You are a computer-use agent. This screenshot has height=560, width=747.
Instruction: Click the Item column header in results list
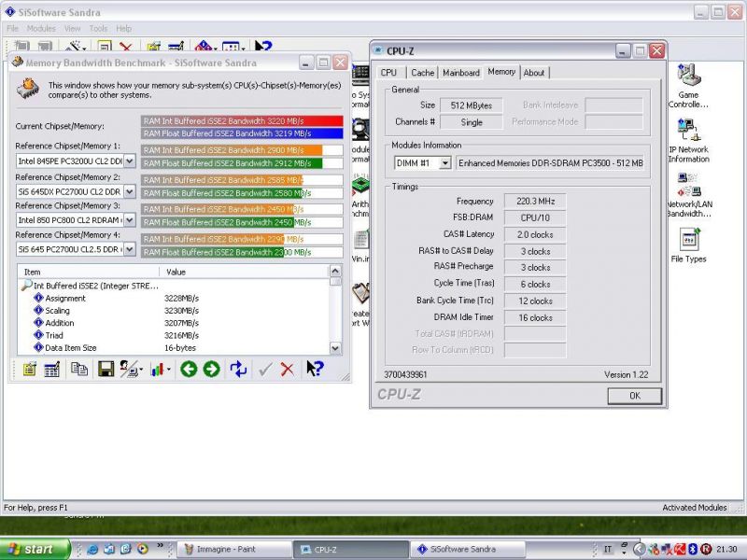click(x=88, y=272)
